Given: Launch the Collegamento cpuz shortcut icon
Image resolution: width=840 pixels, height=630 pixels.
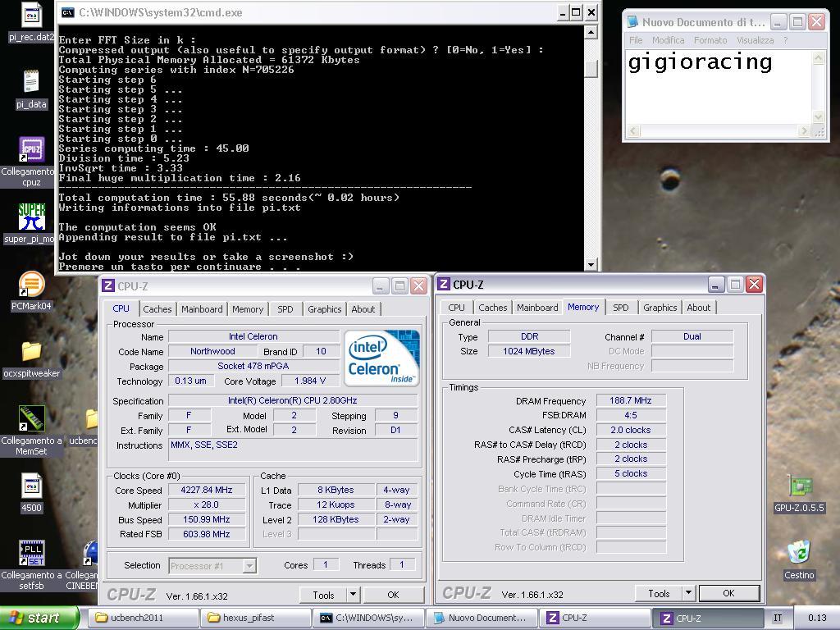Looking at the screenshot, I should (x=32, y=149).
